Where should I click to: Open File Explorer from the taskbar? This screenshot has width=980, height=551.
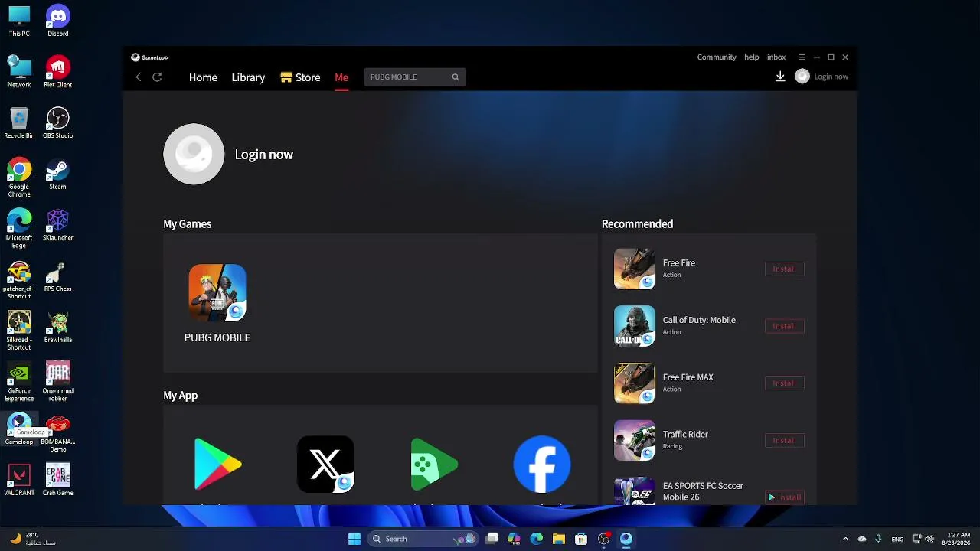(x=559, y=539)
